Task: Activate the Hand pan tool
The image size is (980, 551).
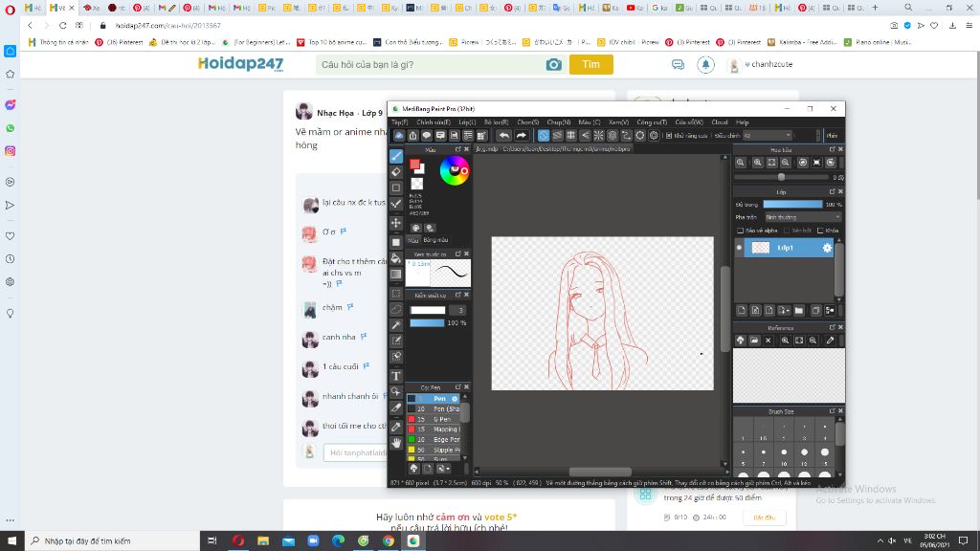Action: (396, 443)
